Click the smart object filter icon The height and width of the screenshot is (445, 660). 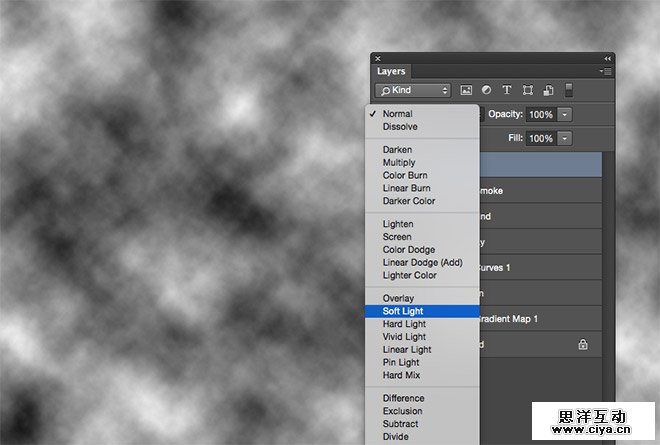(547, 90)
